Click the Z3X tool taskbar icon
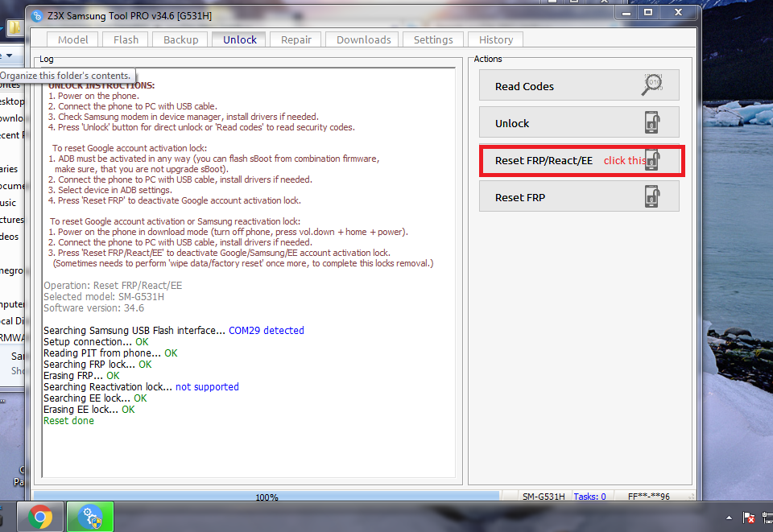 tap(90, 517)
